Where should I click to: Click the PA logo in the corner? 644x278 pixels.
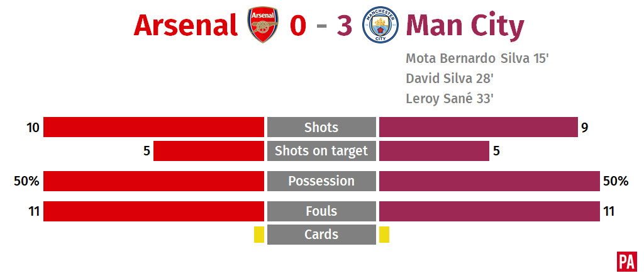627,262
